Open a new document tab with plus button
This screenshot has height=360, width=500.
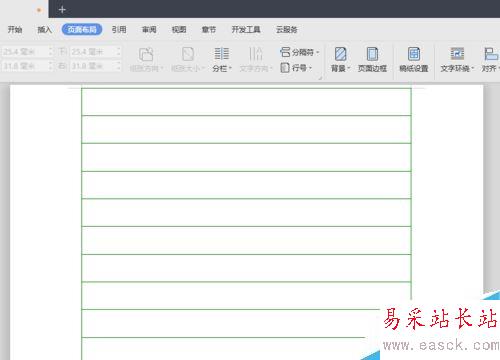click(x=62, y=10)
